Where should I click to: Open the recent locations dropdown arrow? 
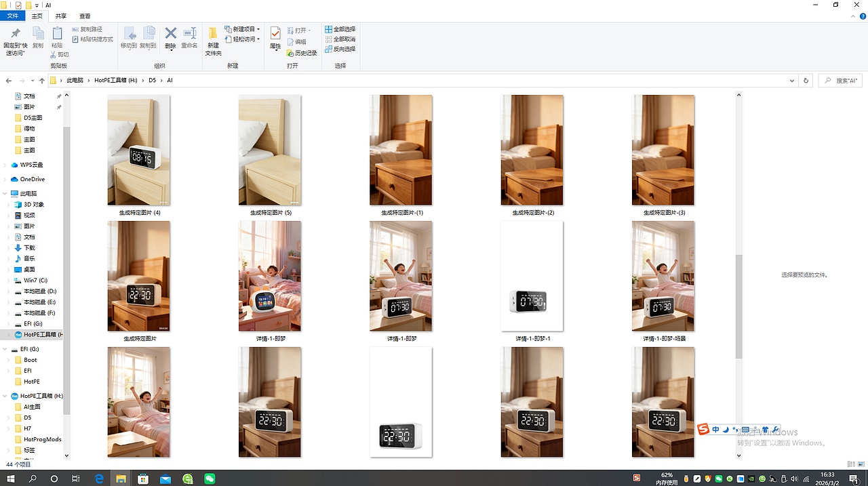point(32,81)
